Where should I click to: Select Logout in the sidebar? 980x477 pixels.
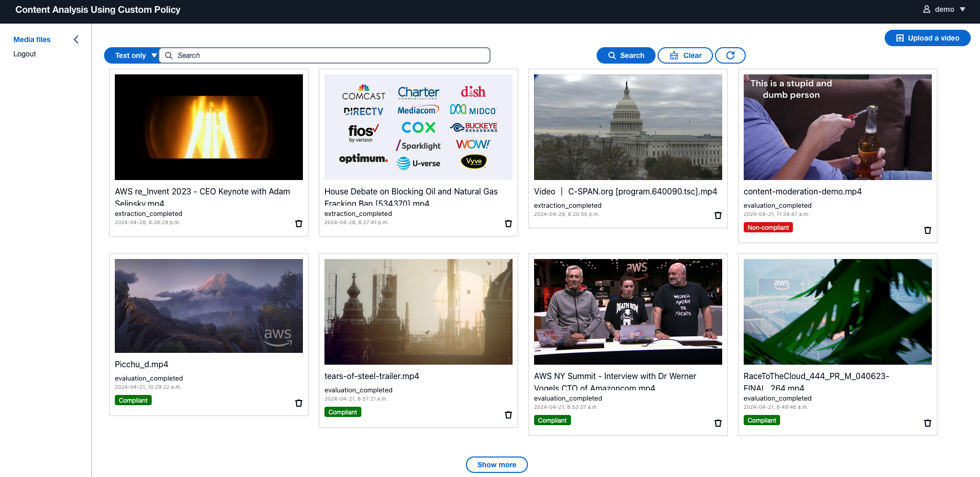pyautogui.click(x=25, y=54)
